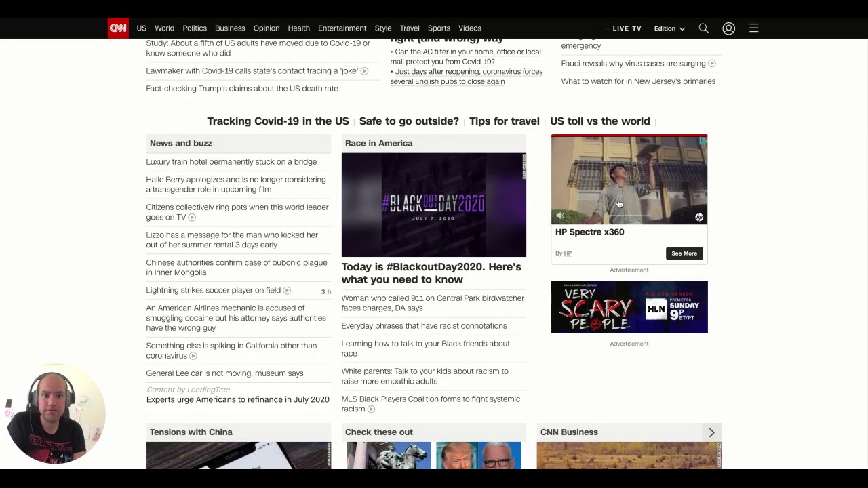Viewport: 868px width, 488px height.
Task: Go to Sports section
Action: click(x=439, y=28)
